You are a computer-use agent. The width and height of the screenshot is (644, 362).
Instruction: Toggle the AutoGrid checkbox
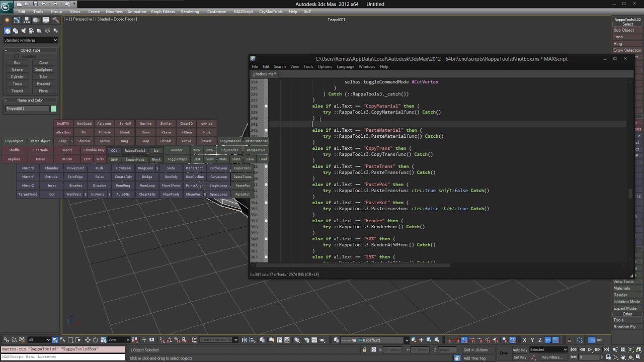[x=17, y=56]
